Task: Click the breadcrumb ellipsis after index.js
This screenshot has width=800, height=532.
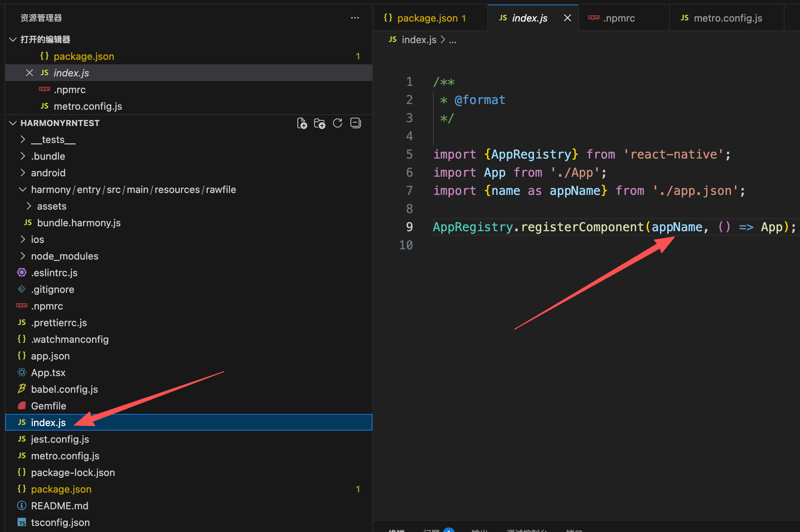Action: pyautogui.click(x=453, y=40)
